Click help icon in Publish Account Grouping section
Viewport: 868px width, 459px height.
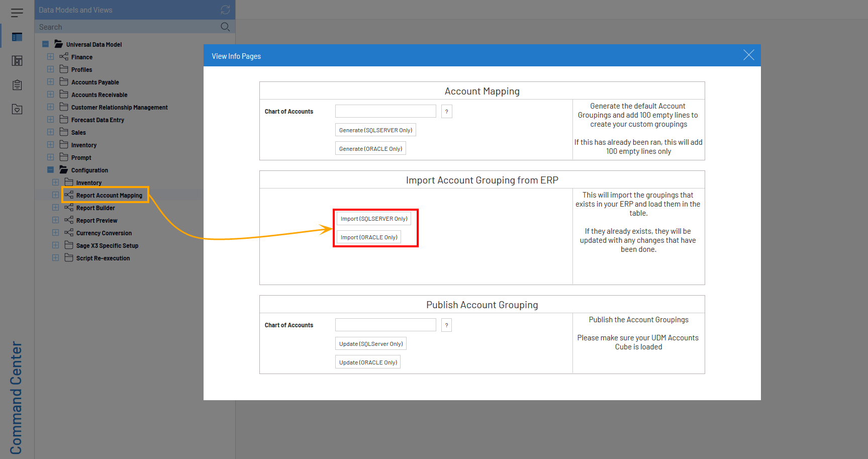(446, 325)
